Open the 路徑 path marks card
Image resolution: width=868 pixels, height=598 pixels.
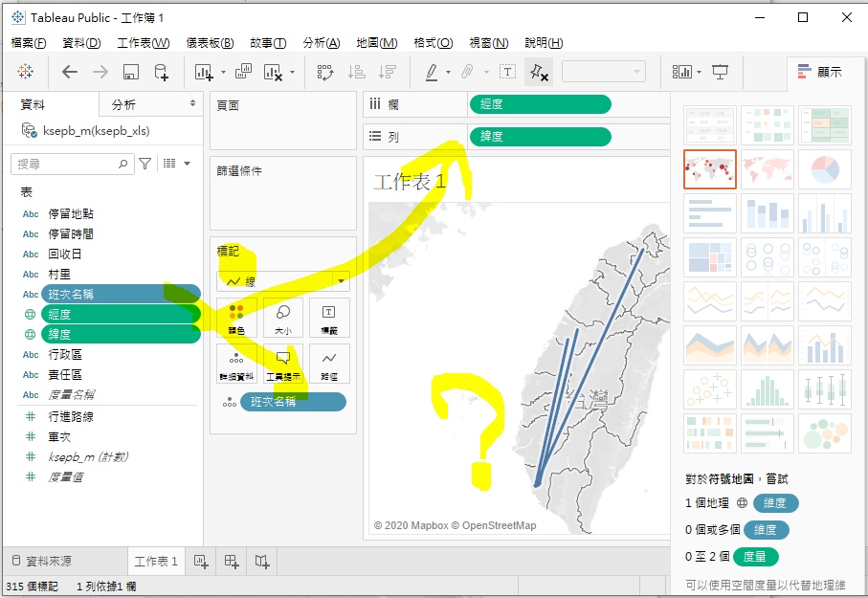tap(329, 364)
